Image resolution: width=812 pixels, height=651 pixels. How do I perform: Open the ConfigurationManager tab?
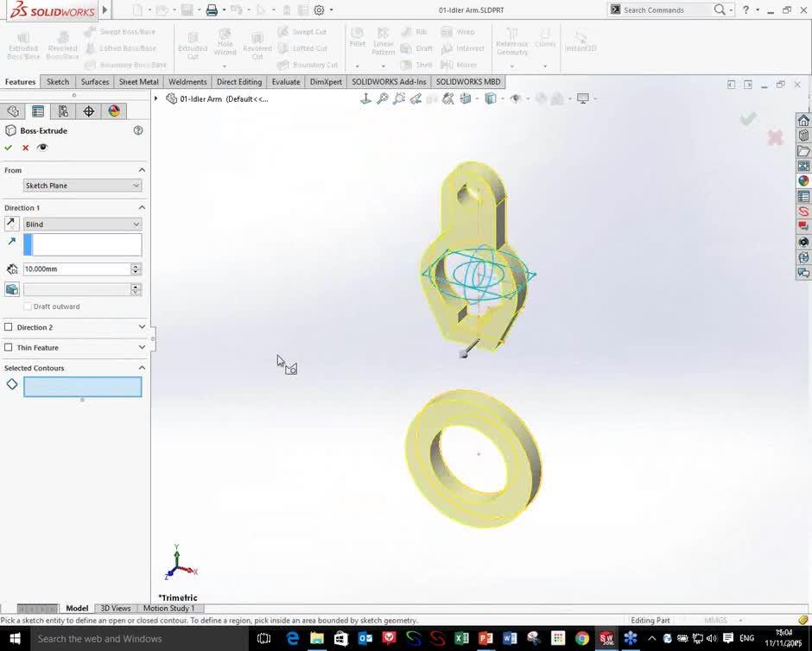coord(63,111)
